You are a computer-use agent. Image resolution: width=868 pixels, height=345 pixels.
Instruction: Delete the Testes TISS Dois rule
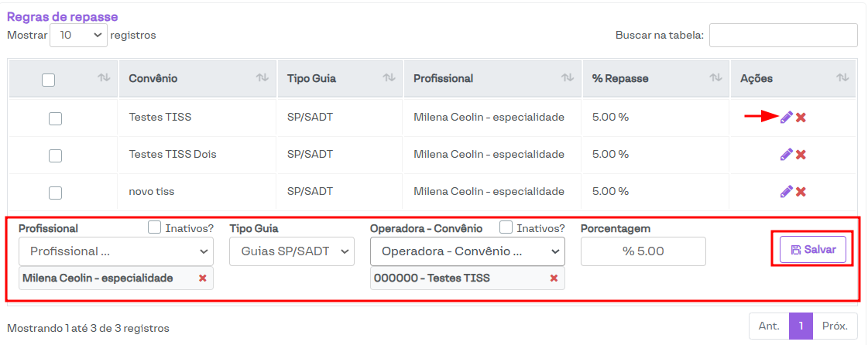[x=801, y=155]
